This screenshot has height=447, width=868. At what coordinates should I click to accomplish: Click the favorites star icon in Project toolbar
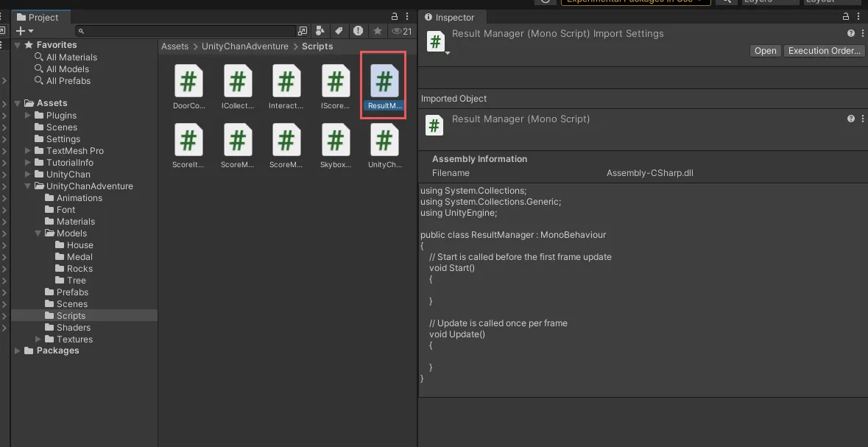tap(378, 31)
